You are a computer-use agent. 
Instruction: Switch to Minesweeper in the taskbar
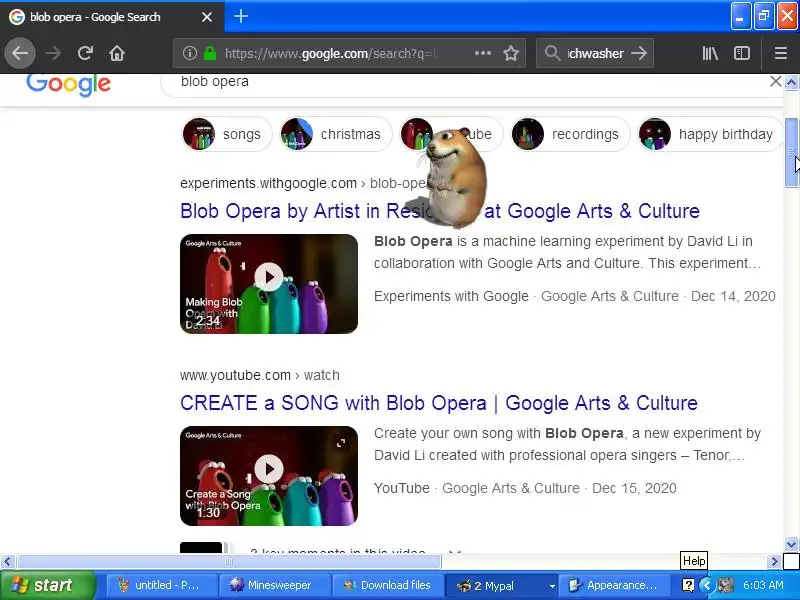(x=273, y=585)
